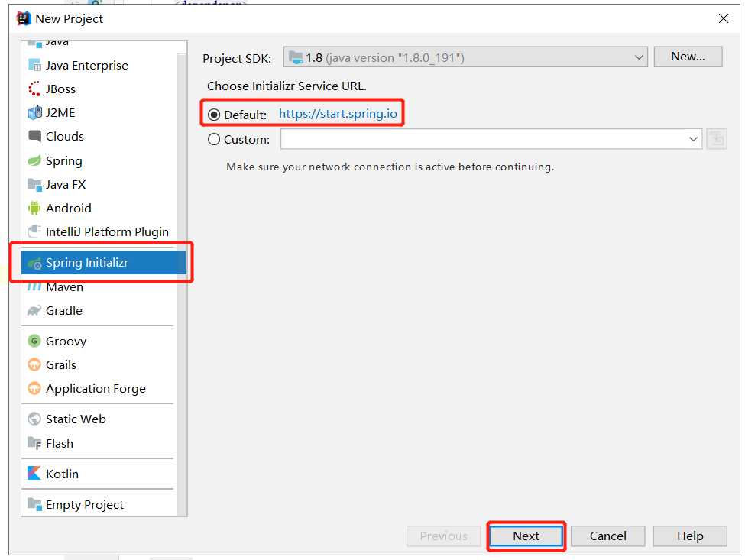Viewport: 745px width, 560px height.
Task: Close the New Project dialog
Action: (723, 18)
